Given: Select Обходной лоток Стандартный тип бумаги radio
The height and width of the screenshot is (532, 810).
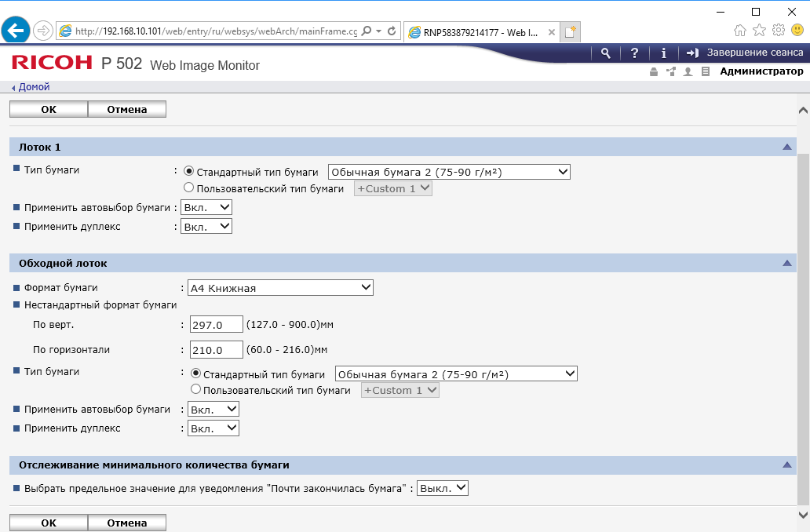Looking at the screenshot, I should click(196, 374).
